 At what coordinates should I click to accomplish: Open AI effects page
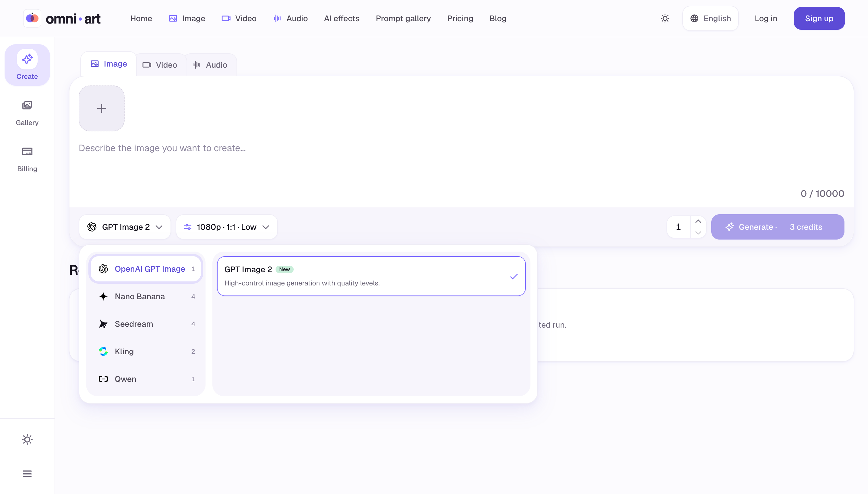tap(342, 18)
